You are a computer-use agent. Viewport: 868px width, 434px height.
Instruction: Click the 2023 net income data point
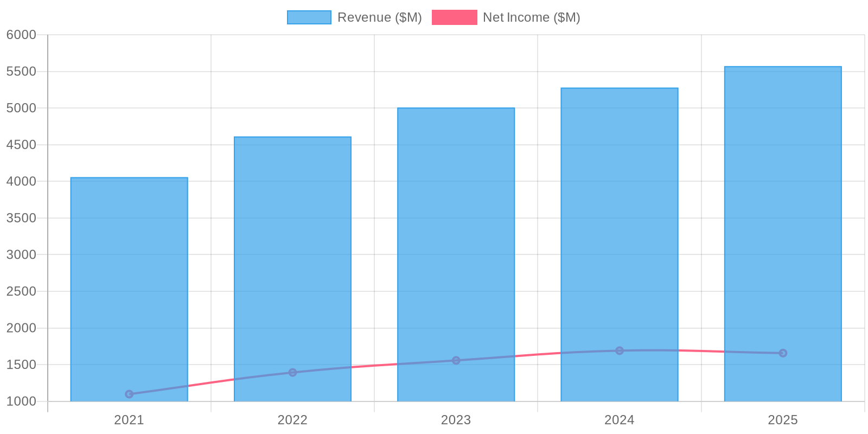click(x=456, y=360)
